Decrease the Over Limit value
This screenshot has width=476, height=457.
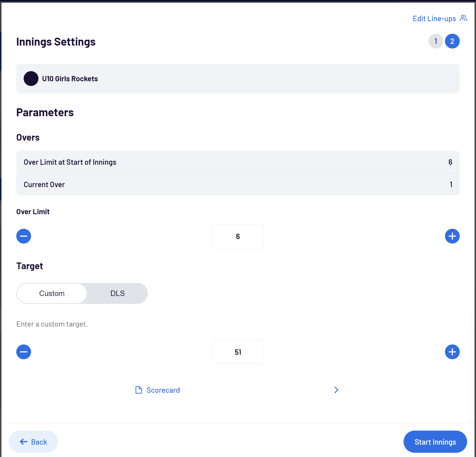pyautogui.click(x=24, y=236)
